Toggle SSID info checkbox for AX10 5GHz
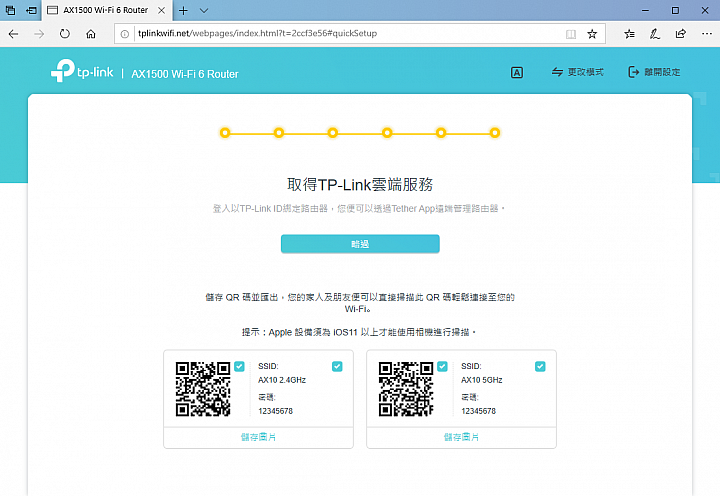This screenshot has height=496, width=720. 540,366
